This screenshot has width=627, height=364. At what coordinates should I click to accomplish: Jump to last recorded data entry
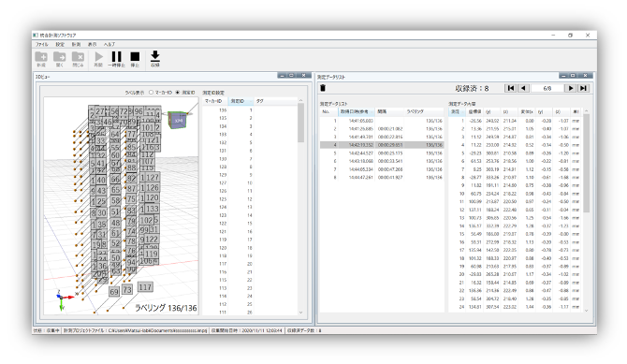(x=583, y=88)
